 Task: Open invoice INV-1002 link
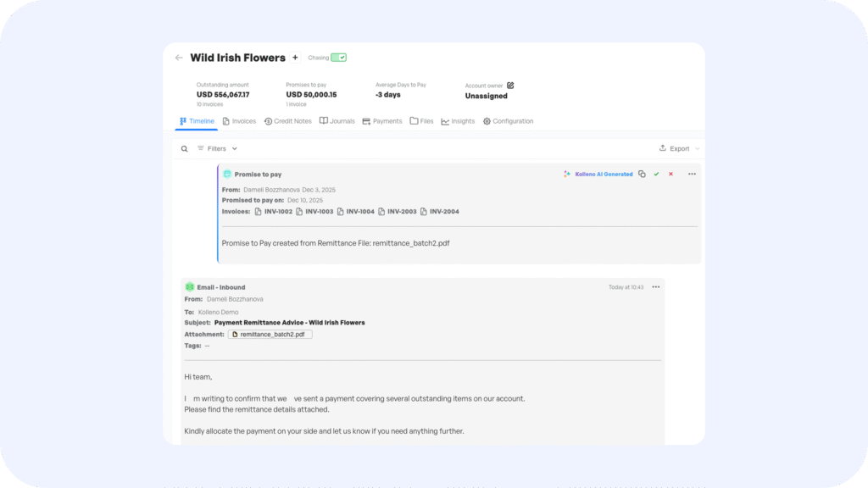click(273, 211)
